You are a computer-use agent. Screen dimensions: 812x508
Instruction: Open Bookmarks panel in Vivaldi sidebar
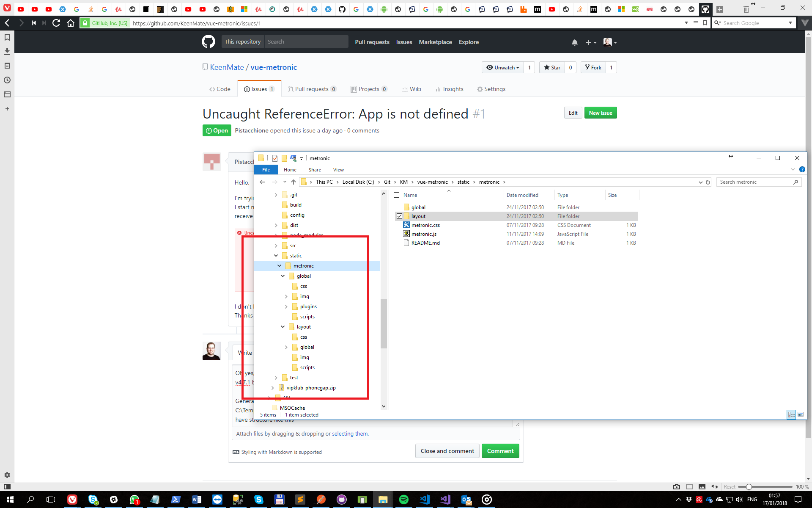(7, 37)
